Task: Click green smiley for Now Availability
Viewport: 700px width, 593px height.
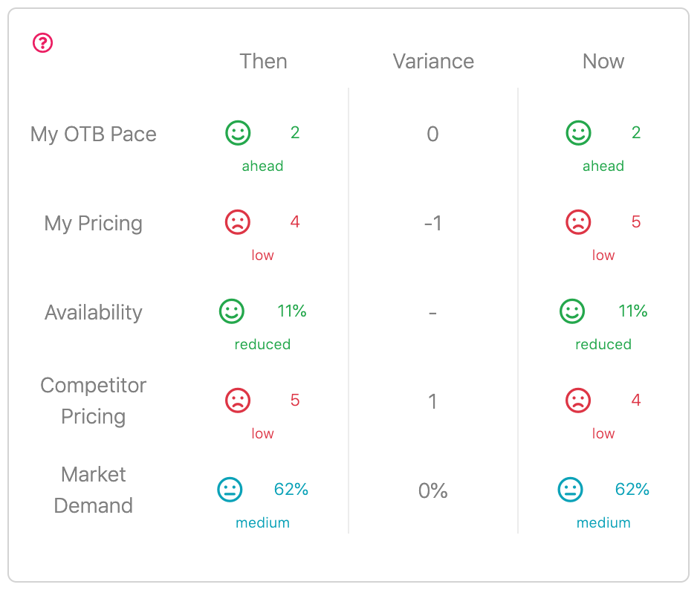Action: (x=572, y=311)
